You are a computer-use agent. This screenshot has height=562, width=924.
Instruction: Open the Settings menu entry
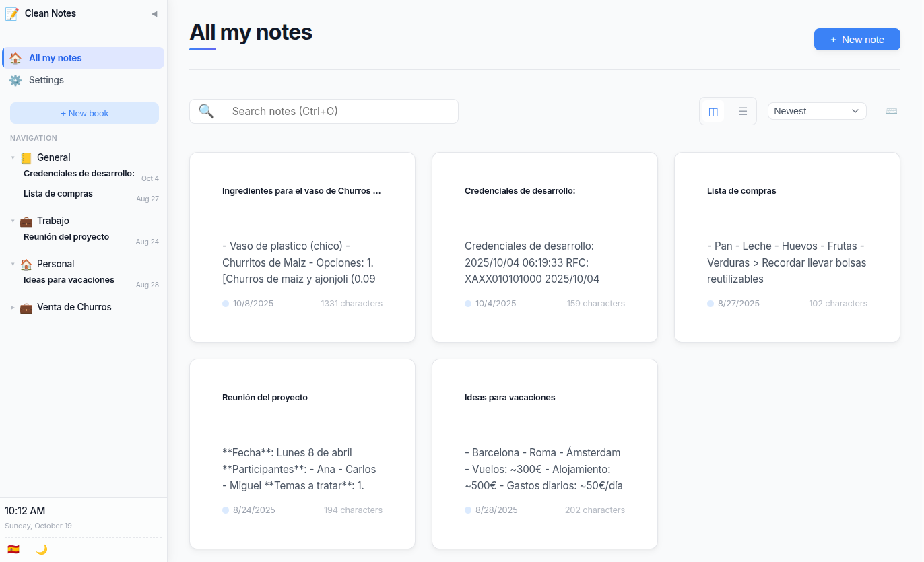pos(46,80)
